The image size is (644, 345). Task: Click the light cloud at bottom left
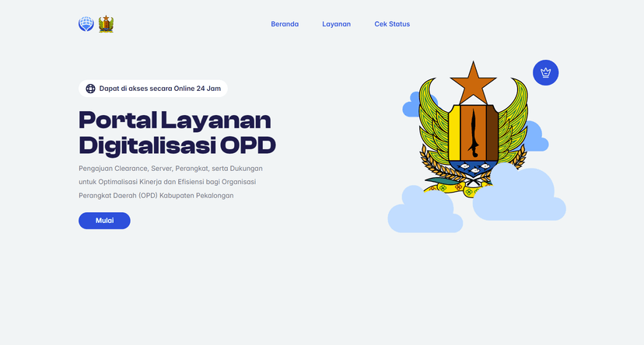[424, 212]
